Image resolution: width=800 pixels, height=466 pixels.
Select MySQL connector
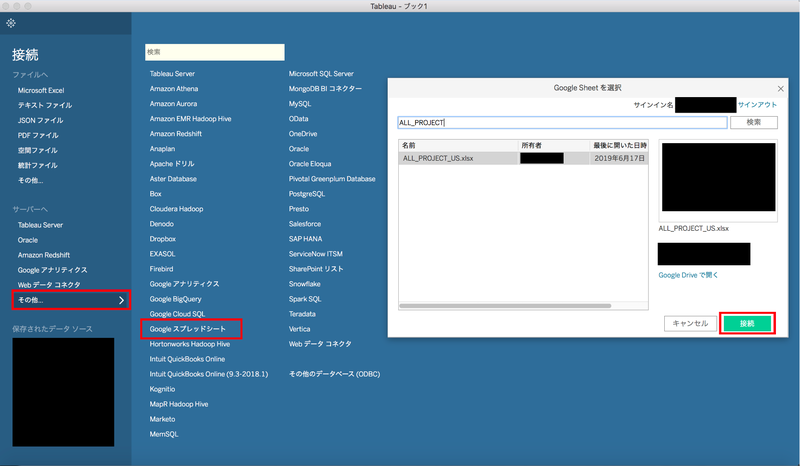[300, 104]
